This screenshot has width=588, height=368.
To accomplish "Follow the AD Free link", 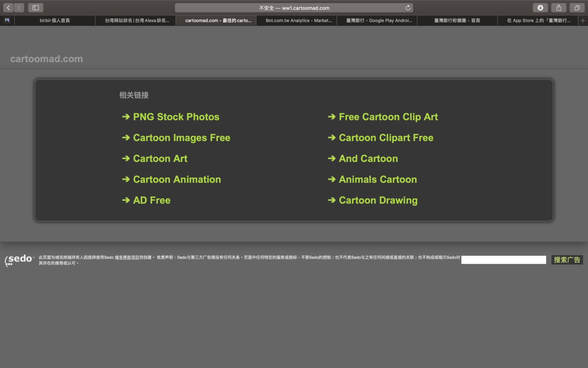I will pos(151,200).
